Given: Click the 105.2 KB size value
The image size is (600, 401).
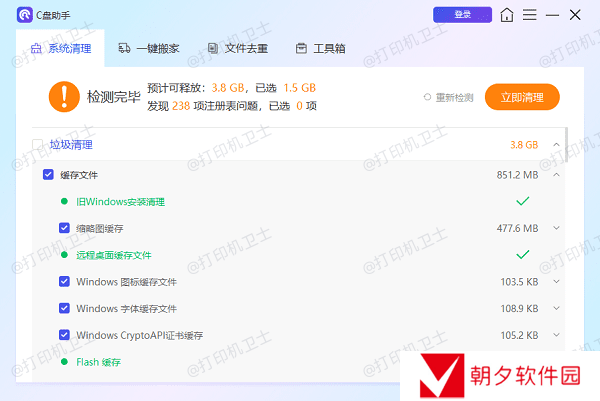Looking at the screenshot, I should pyautogui.click(x=519, y=335).
